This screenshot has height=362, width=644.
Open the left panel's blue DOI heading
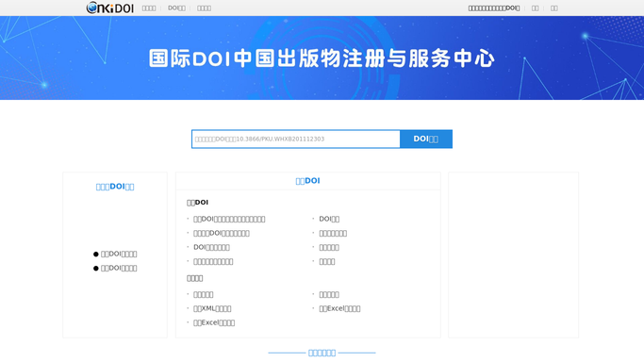[x=115, y=187]
